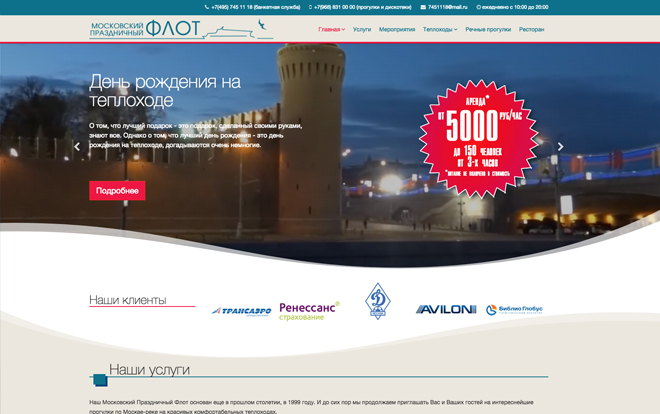This screenshot has height=414, width=660.
Task: Expand the Теплоходы menu dropdown
Action: 440,29
